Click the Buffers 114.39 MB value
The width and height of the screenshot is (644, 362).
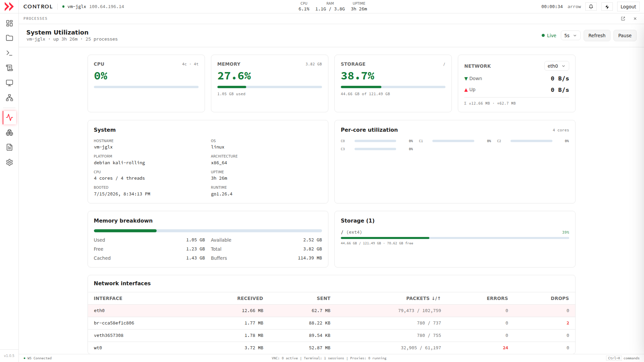click(x=310, y=258)
